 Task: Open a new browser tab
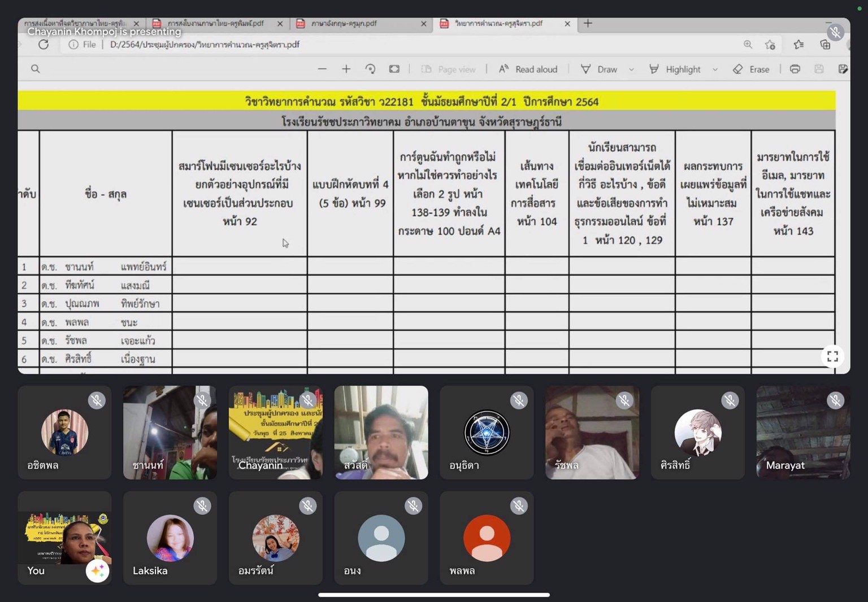588,24
